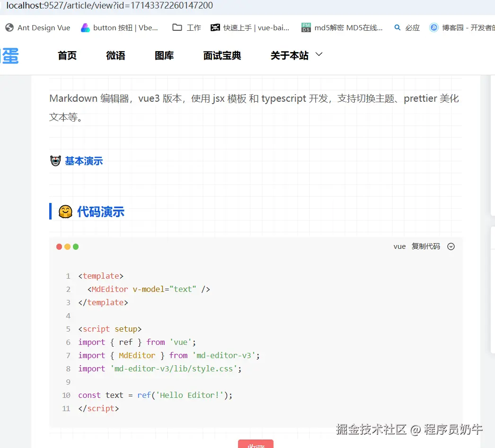Click the hugging-face emoji beside 代码演示
The image size is (495, 448).
point(65,211)
